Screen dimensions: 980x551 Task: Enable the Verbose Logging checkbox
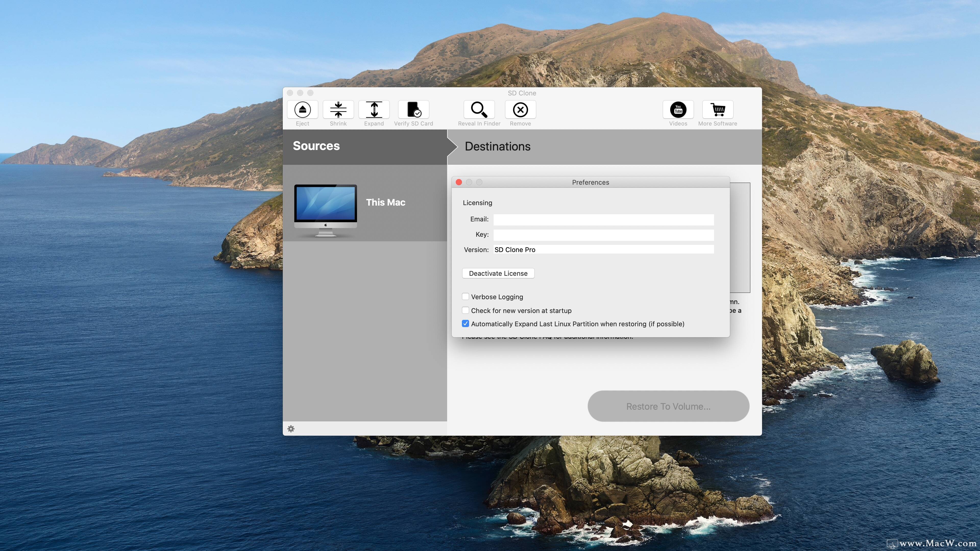coord(465,297)
